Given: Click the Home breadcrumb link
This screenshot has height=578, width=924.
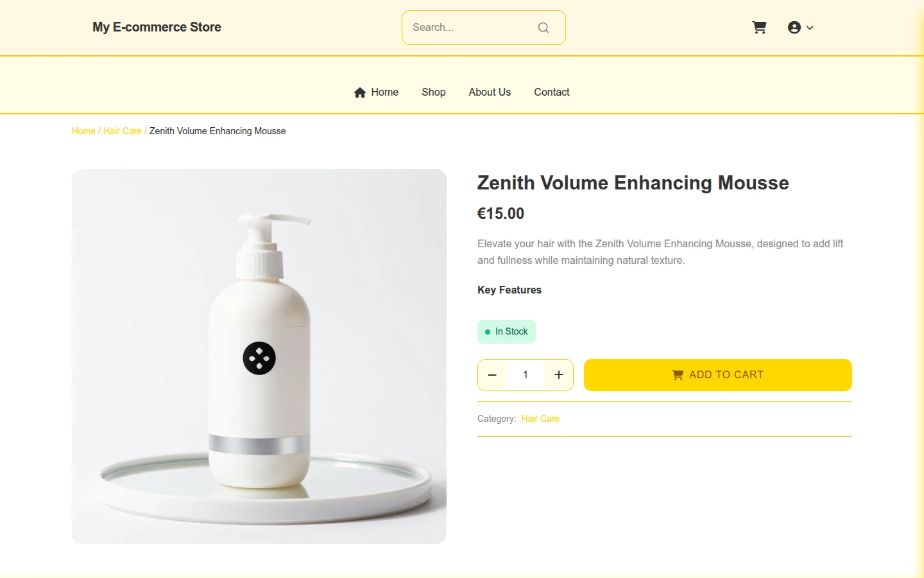Looking at the screenshot, I should click(x=83, y=131).
